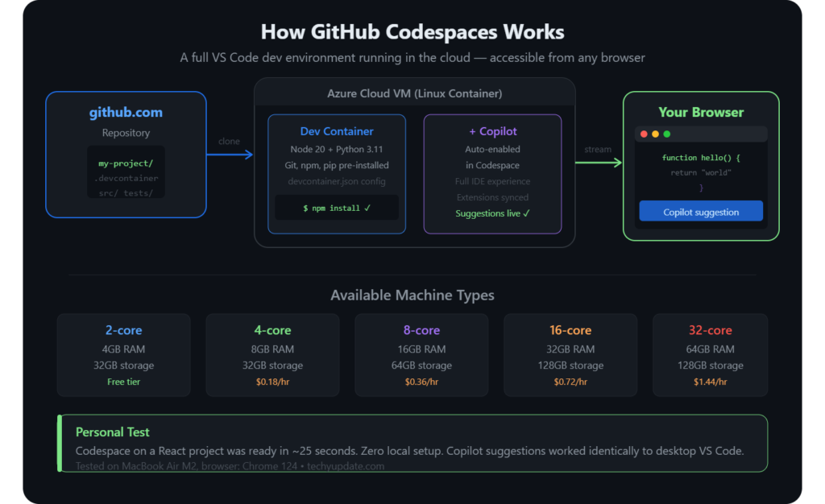
Task: Click the subtitle about VS Code dev environment
Action: (412, 58)
